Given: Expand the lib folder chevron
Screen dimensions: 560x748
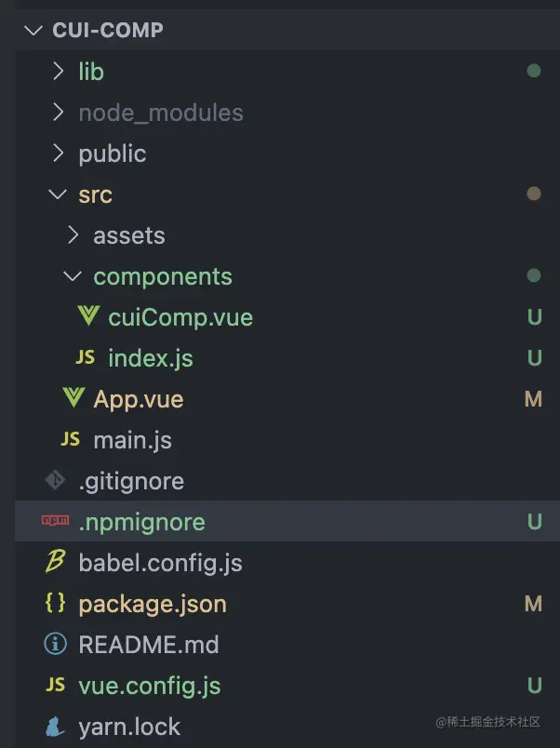Looking at the screenshot, I should [x=58, y=72].
